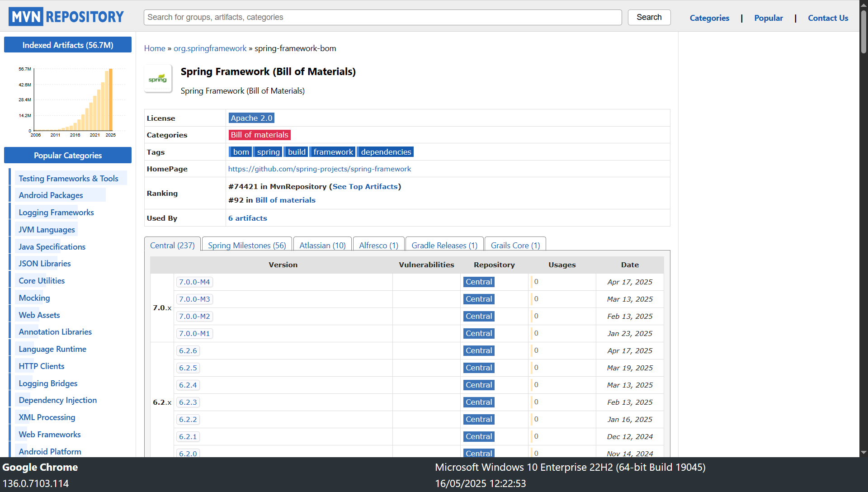Click the Bill of materials category badge

(259, 135)
